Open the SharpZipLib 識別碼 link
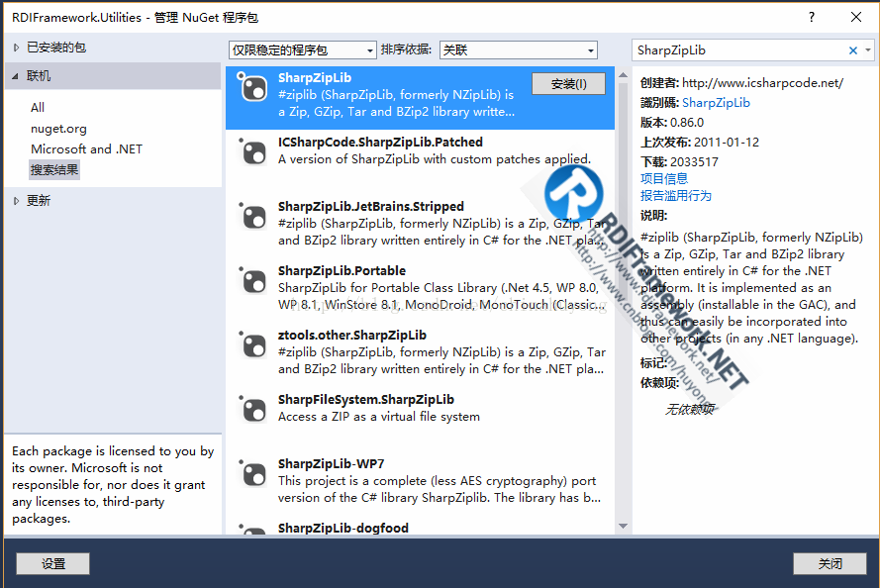 pos(716,103)
